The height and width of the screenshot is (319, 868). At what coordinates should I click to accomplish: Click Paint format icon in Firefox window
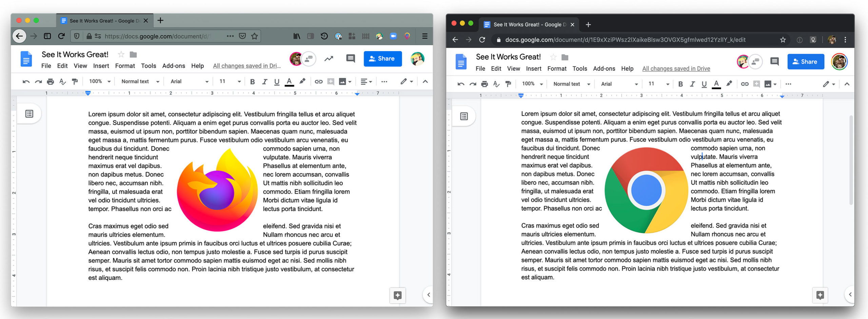[75, 82]
